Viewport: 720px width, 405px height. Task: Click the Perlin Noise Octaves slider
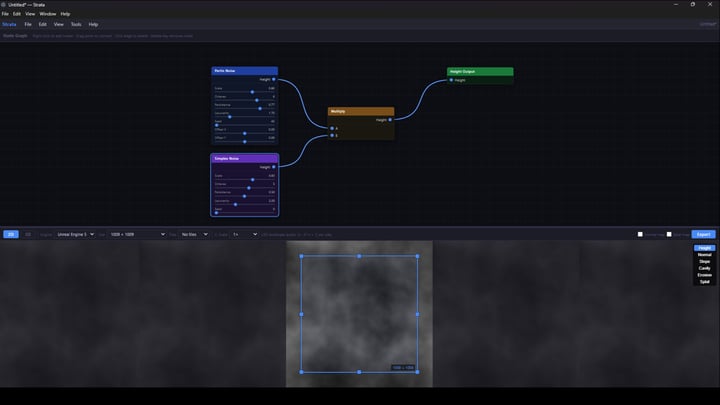click(x=244, y=100)
